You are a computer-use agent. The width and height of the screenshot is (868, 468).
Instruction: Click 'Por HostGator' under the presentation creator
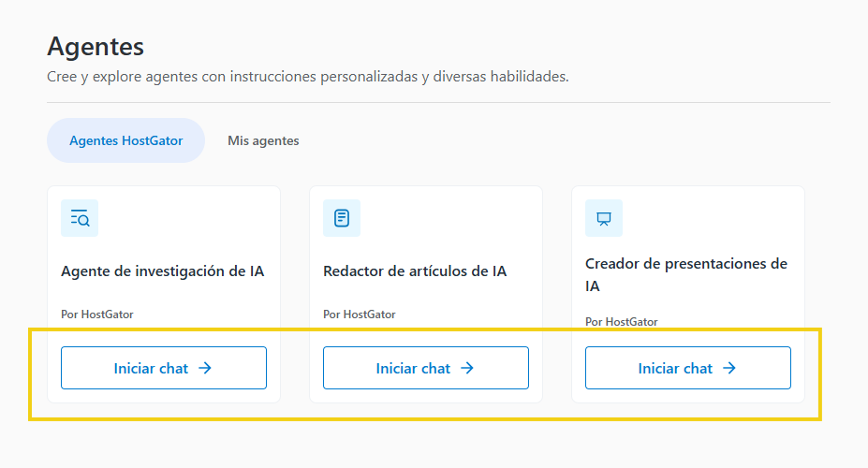tap(621, 321)
